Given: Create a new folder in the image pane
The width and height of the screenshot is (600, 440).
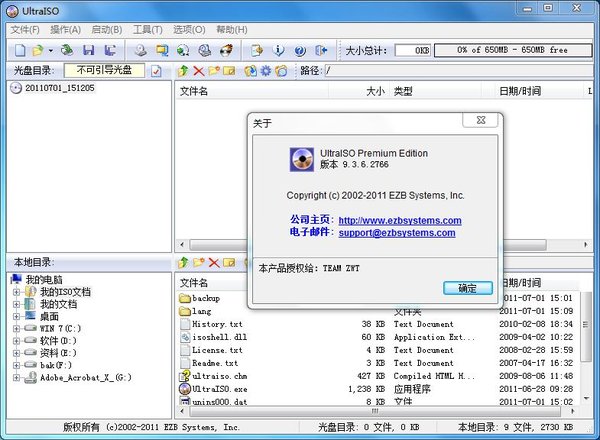Looking at the screenshot, I should pos(214,71).
